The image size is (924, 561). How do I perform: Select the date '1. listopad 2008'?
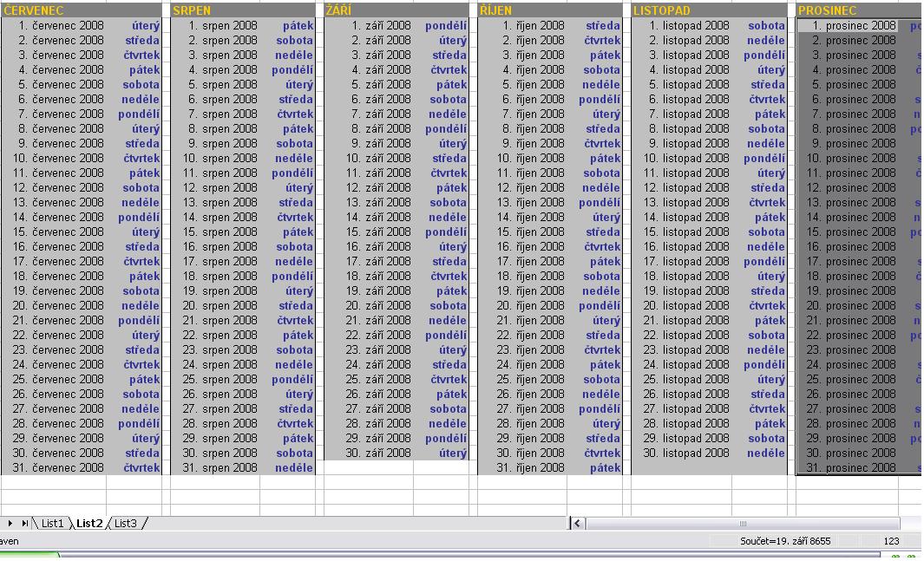[x=682, y=26]
